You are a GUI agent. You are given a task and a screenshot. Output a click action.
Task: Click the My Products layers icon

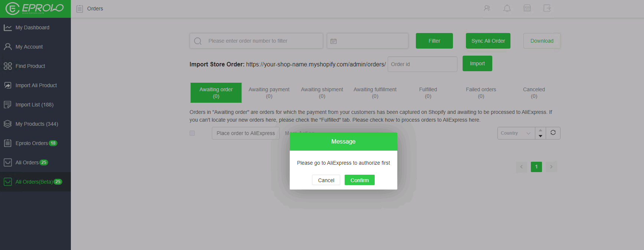pyautogui.click(x=8, y=124)
